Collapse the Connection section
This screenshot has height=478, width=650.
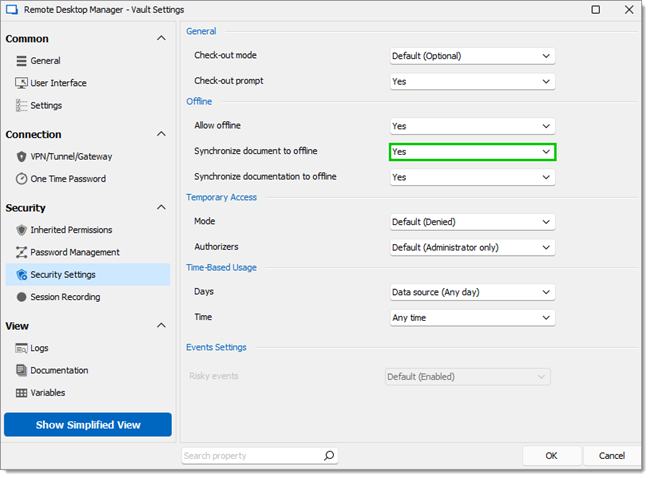click(x=161, y=134)
